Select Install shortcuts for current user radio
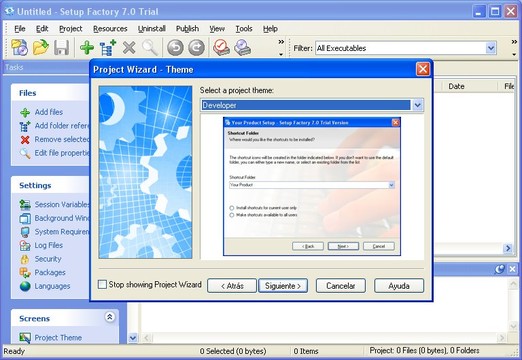 [232, 208]
